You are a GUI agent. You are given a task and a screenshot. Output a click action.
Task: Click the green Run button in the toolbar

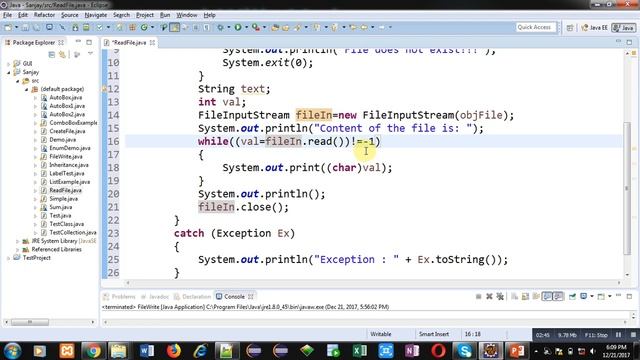pos(238,27)
